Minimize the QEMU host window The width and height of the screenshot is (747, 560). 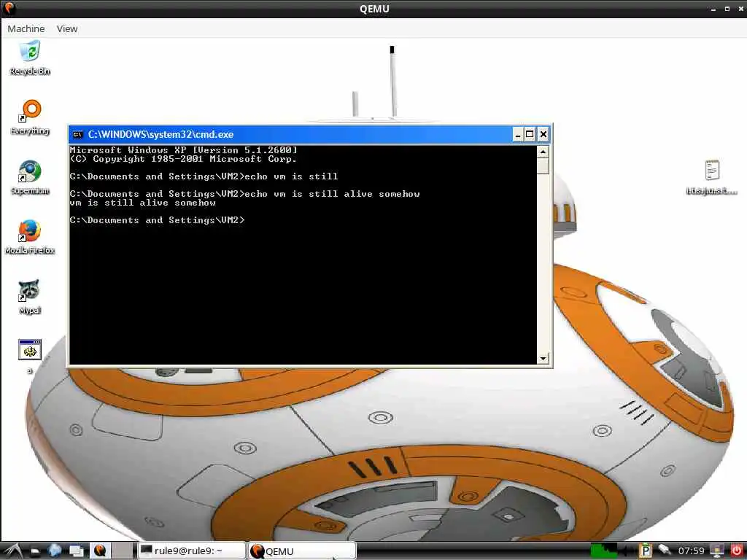coord(713,9)
